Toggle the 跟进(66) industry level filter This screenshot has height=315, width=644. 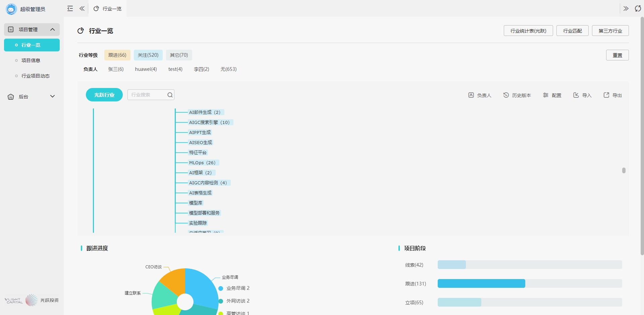pyautogui.click(x=117, y=55)
